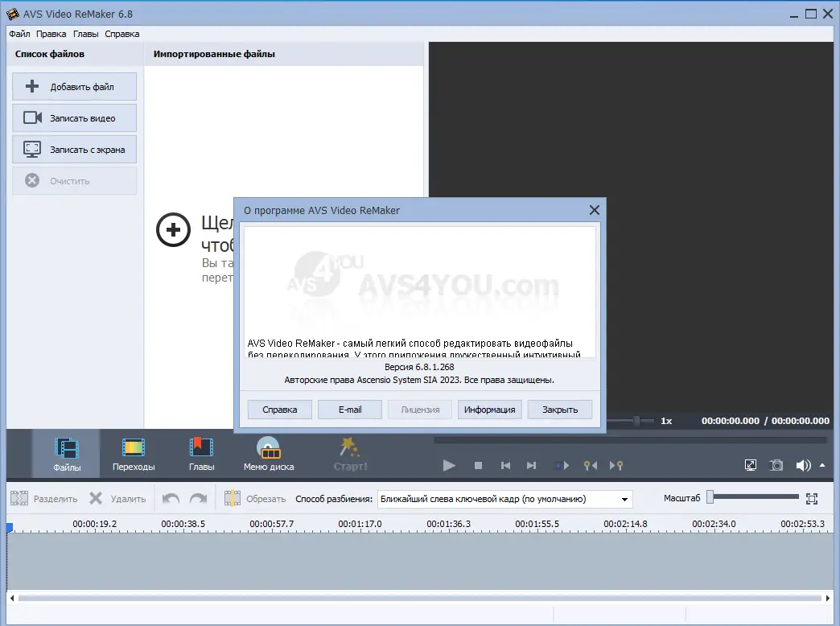Click the Обрезать trim icon
This screenshot has height=626, width=840.
[x=232, y=498]
